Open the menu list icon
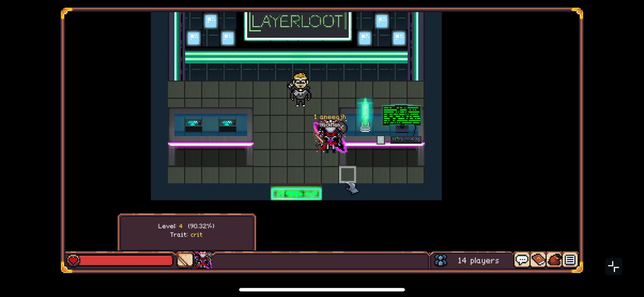Image resolution: width=644 pixels, height=297 pixels. [570, 260]
